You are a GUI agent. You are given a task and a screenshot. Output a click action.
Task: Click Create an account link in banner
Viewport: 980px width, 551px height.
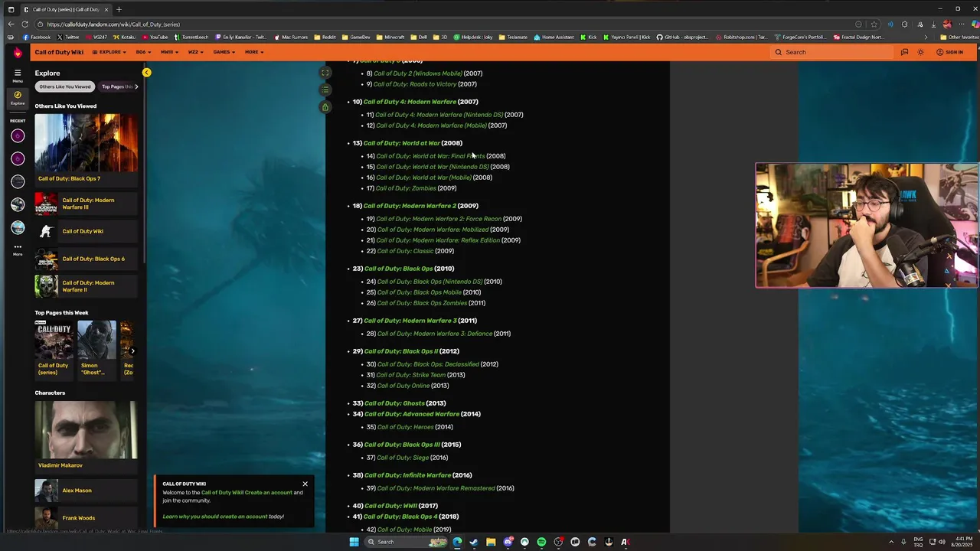coord(269,492)
